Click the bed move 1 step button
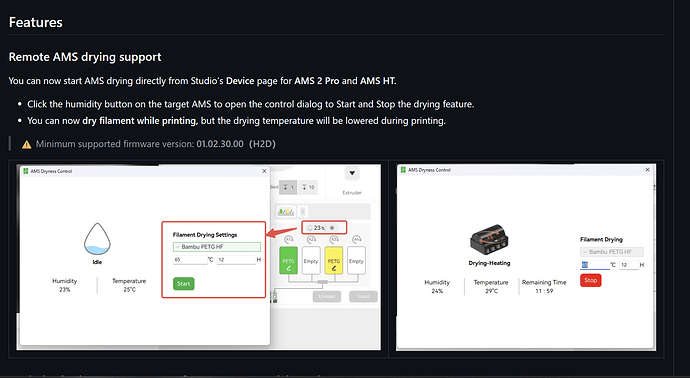 pyautogui.click(x=288, y=187)
